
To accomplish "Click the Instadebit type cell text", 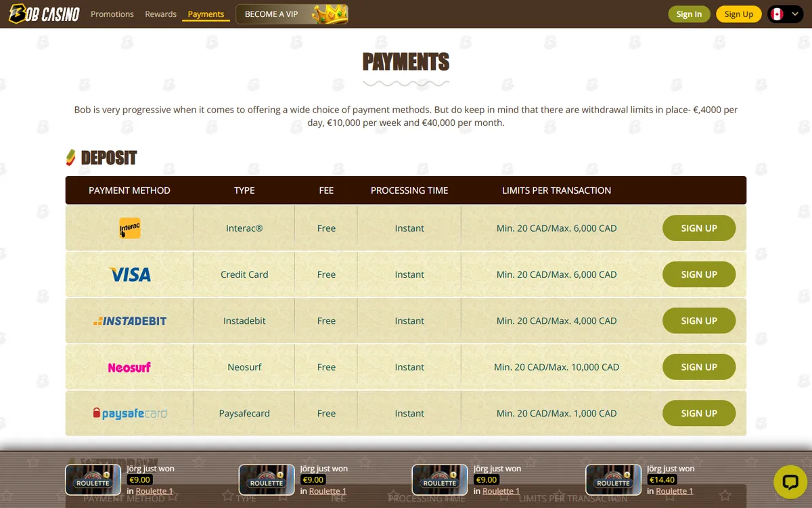I will point(244,321).
